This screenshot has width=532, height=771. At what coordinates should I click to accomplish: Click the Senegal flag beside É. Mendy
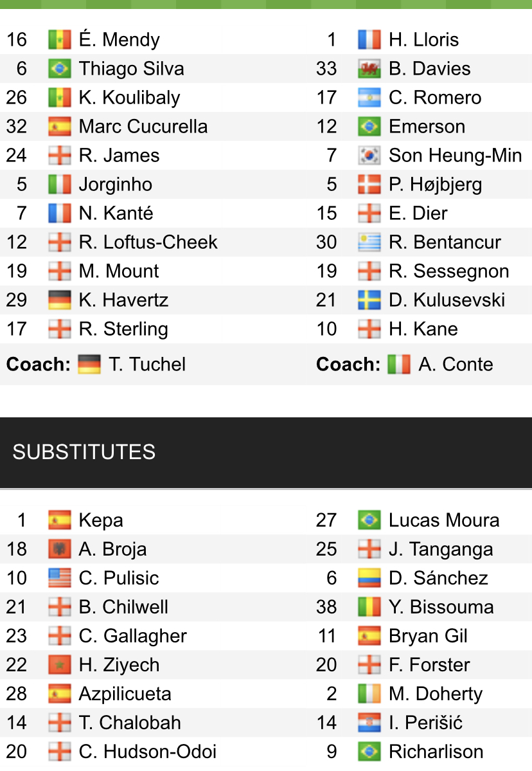pyautogui.click(x=59, y=40)
